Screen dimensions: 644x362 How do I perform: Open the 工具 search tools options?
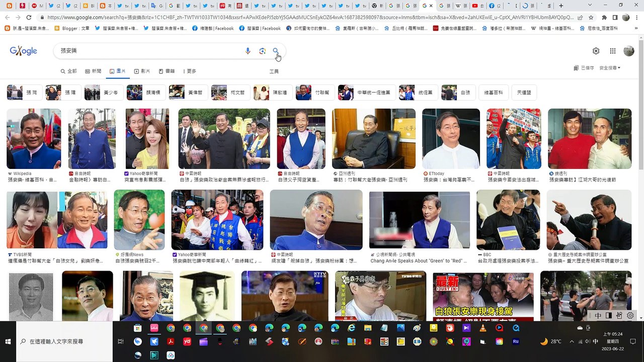[x=274, y=71]
